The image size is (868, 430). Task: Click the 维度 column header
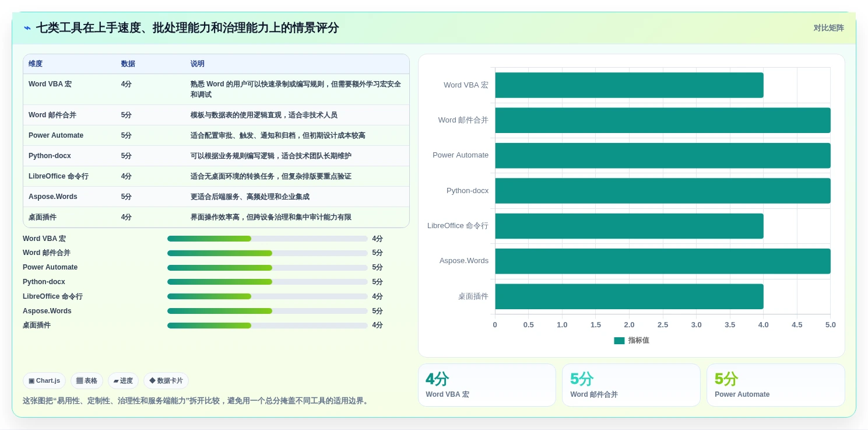[x=36, y=64]
